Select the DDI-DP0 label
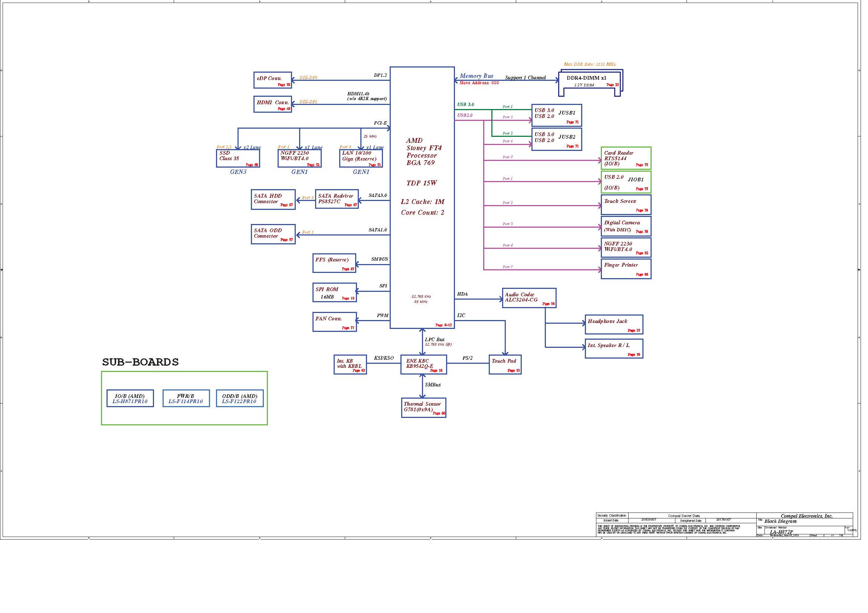Screen dimensions: 868x613 click(308, 78)
